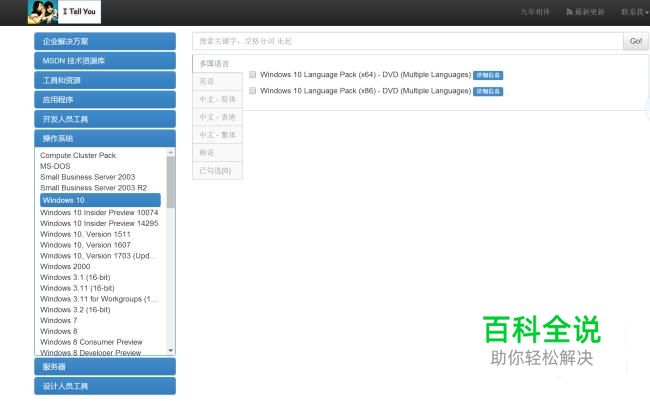Select Windows 8 Consumer Preview
The width and height of the screenshot is (650, 401).
click(91, 342)
